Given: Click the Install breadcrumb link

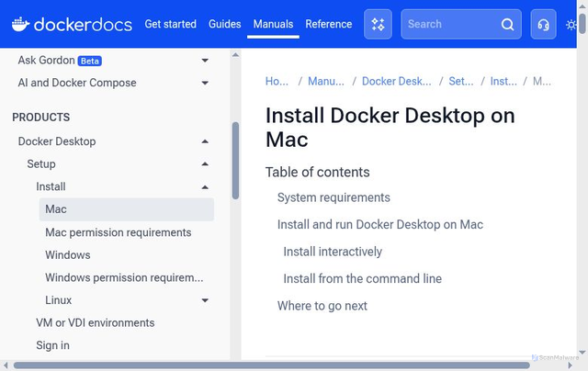Looking at the screenshot, I should pos(503,81).
